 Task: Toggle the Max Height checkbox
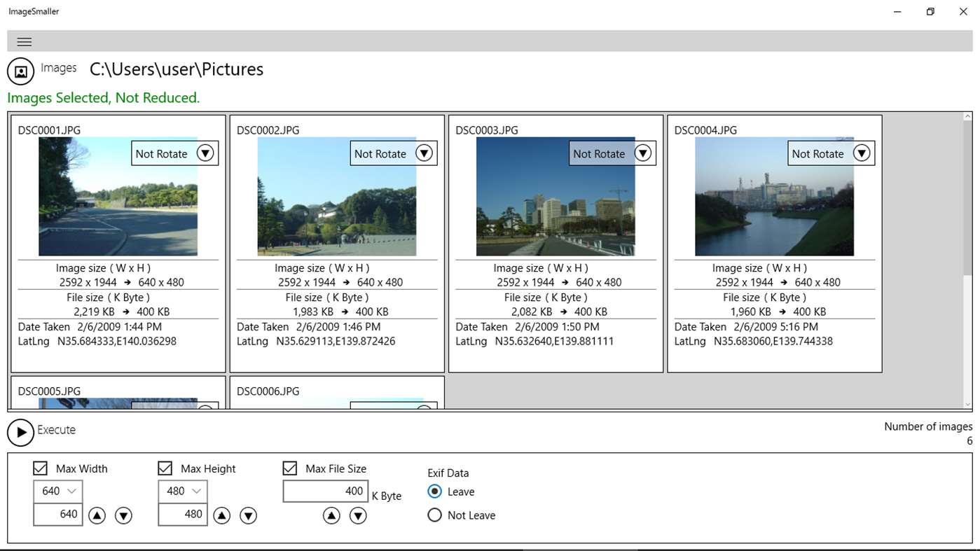pyautogui.click(x=165, y=468)
